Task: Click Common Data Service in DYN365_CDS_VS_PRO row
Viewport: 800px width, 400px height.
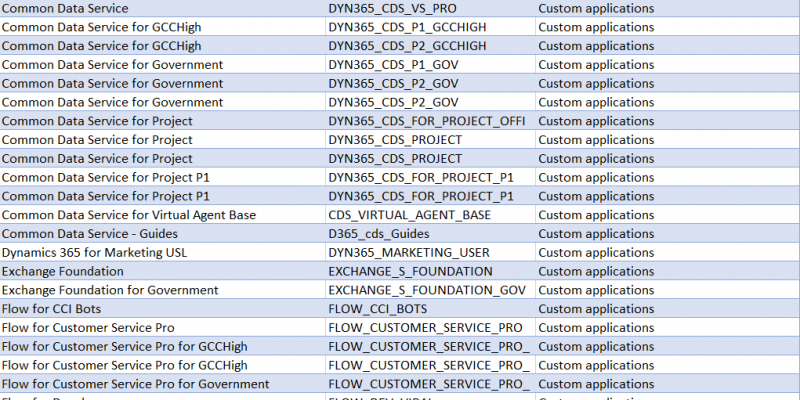Action: pos(162,8)
